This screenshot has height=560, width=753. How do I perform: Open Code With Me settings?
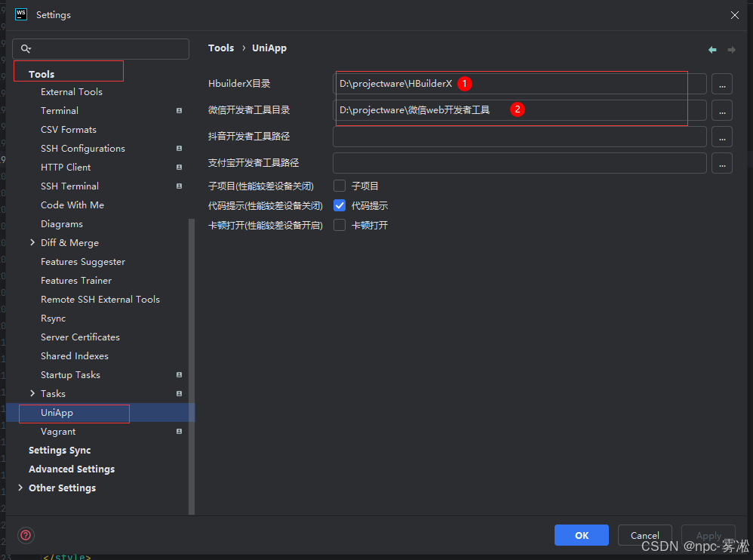pos(72,205)
